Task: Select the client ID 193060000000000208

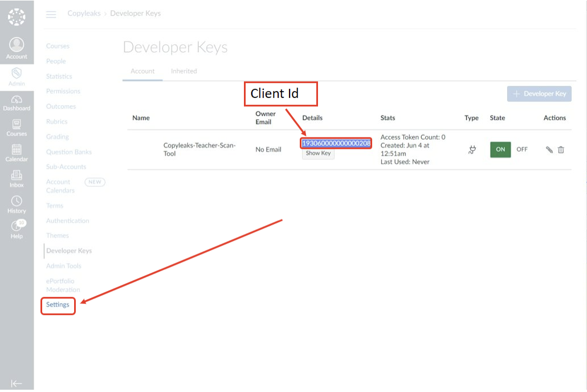Action: 336,144
